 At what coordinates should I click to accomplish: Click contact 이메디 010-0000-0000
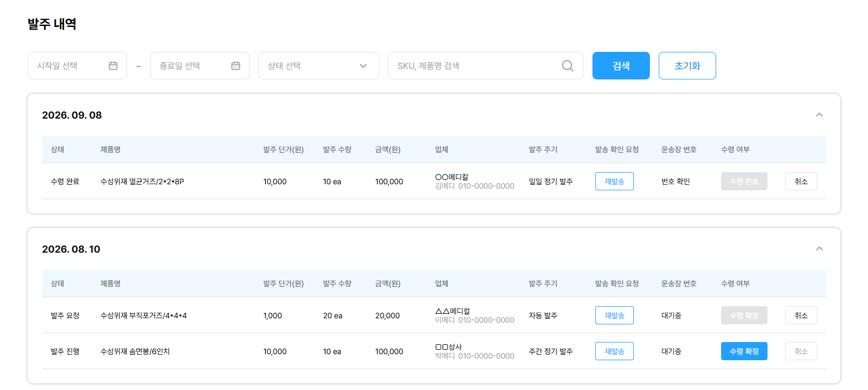tap(475, 320)
